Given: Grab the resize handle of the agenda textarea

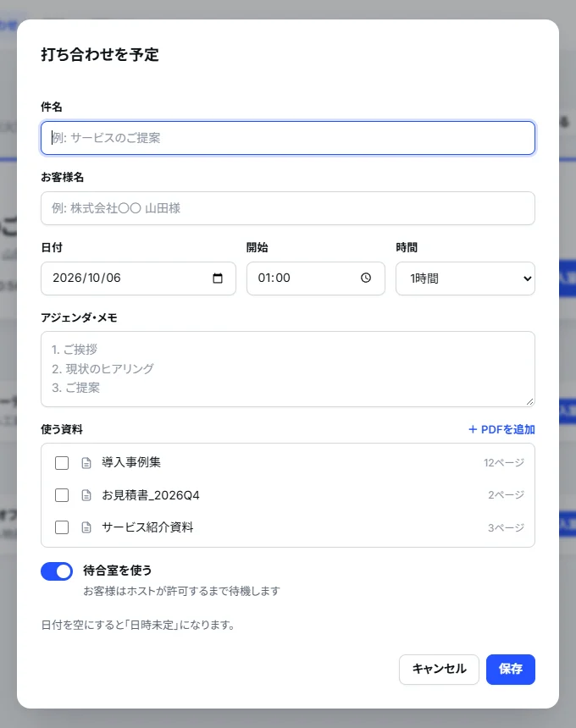Looking at the screenshot, I should (529, 401).
